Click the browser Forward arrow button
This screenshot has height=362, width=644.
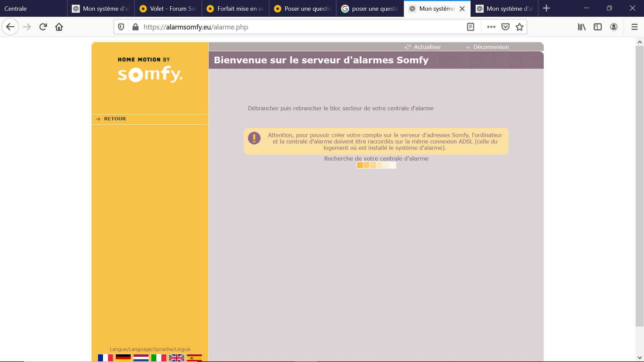tap(27, 27)
